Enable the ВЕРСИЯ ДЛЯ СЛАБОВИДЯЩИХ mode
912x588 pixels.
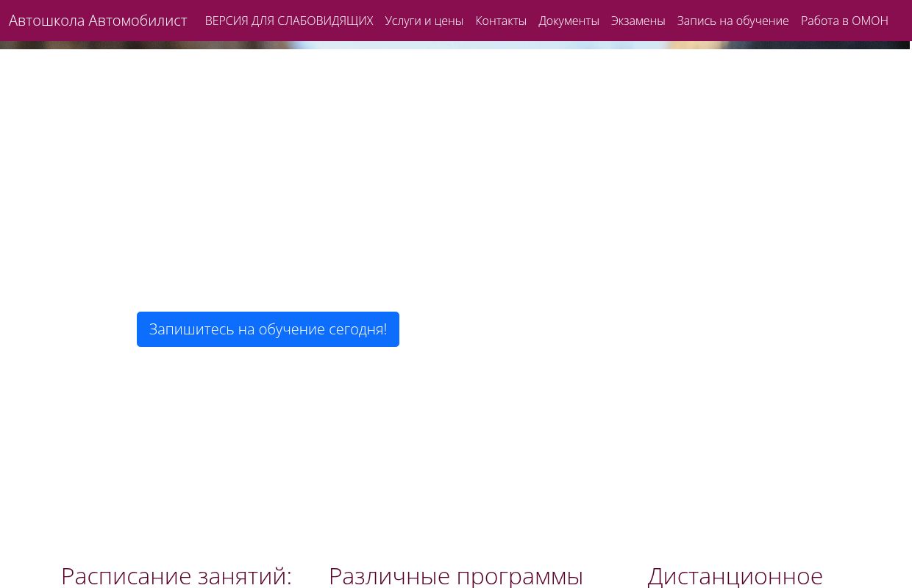click(x=289, y=21)
